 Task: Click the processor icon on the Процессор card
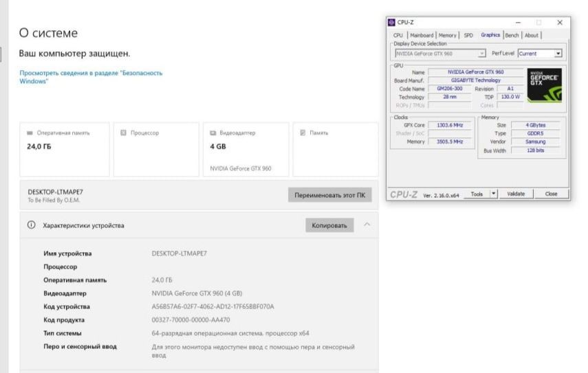click(123, 133)
